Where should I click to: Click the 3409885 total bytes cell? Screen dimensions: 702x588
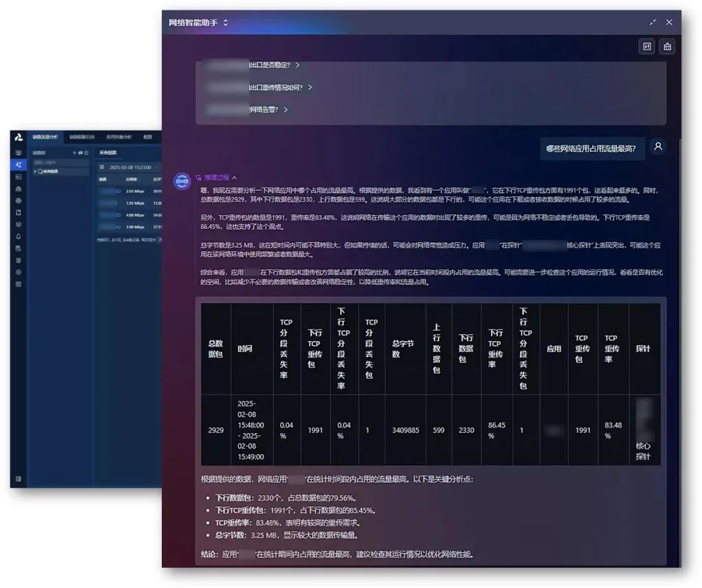(406, 430)
